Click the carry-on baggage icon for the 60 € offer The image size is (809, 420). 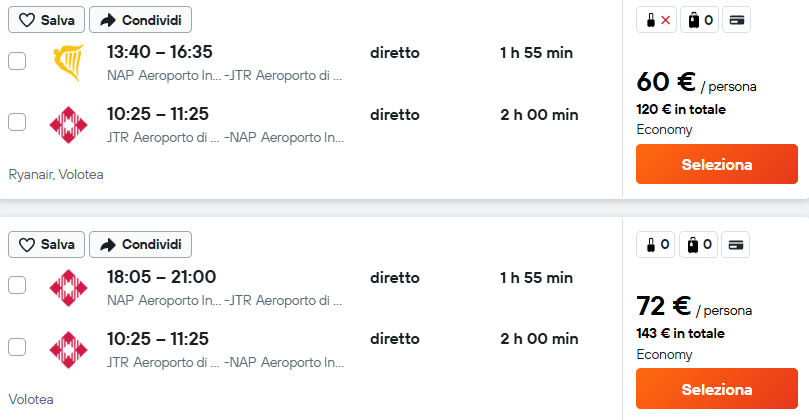coord(656,20)
